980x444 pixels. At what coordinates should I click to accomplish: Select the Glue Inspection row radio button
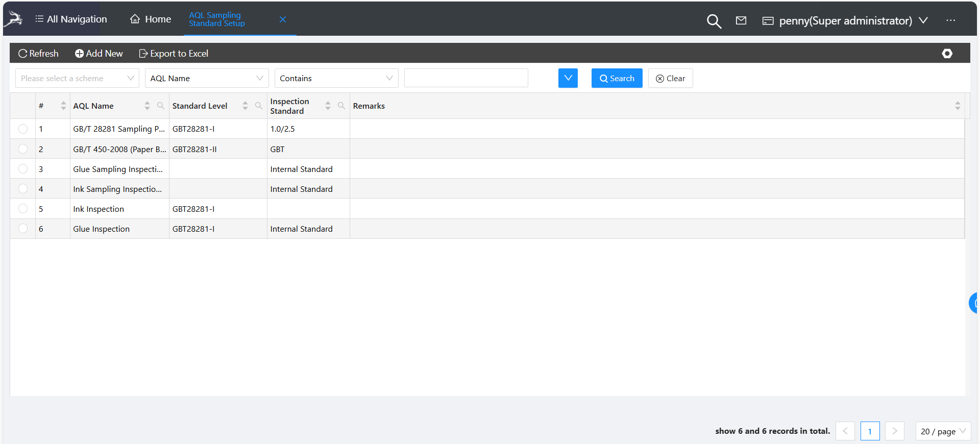(23, 229)
